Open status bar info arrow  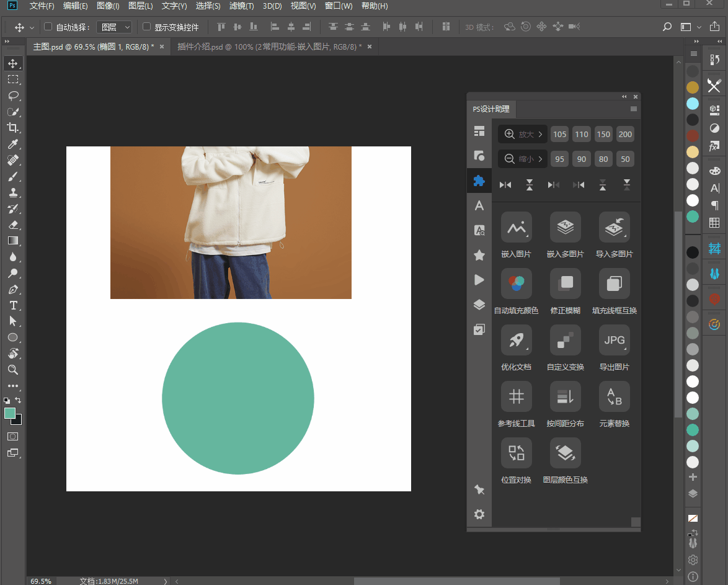pyautogui.click(x=166, y=581)
